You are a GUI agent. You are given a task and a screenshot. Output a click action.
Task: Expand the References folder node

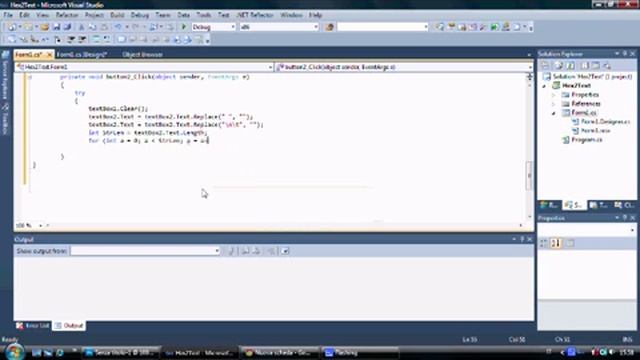point(554,104)
